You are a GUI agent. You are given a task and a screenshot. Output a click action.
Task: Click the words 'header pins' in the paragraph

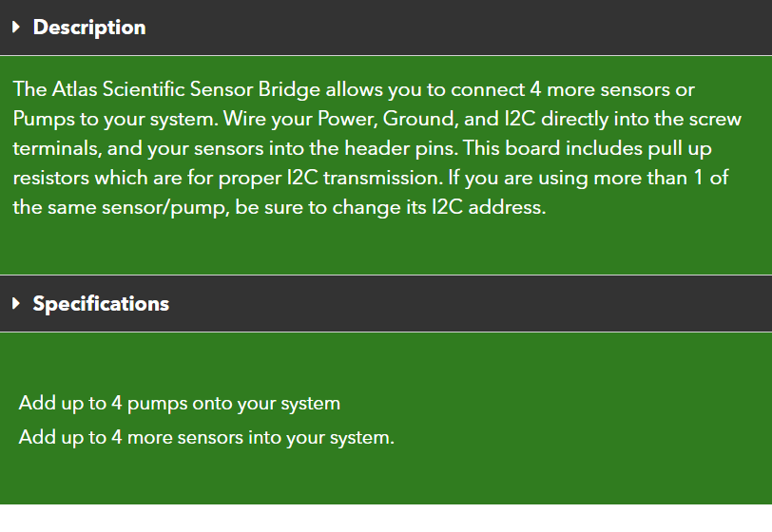coord(401,148)
